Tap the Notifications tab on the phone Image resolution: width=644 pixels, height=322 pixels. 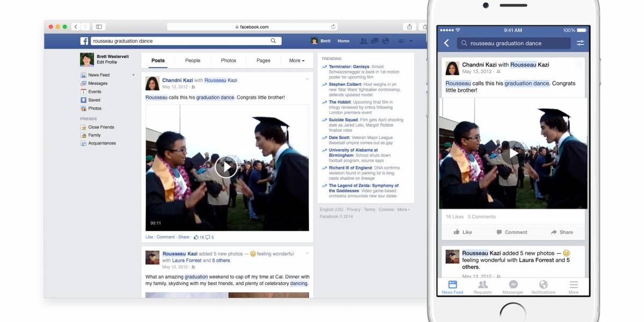click(x=543, y=287)
